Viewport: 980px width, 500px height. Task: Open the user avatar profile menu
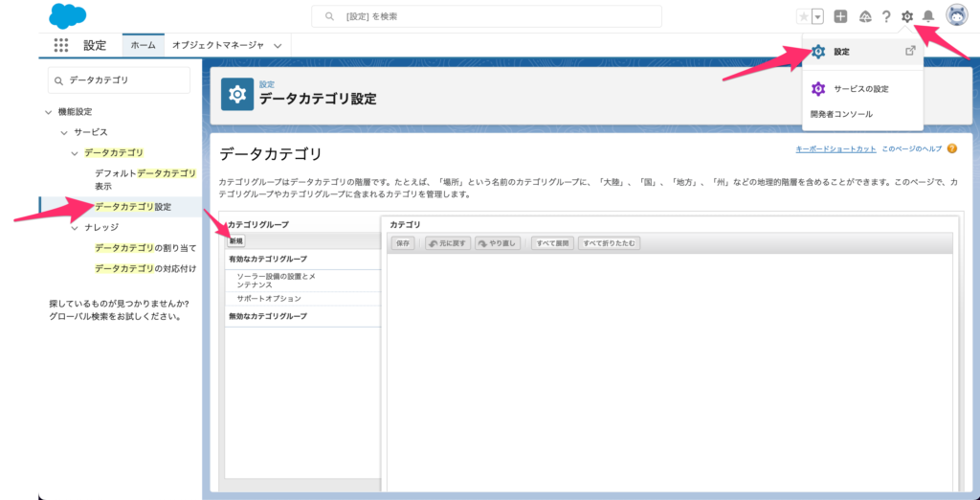tap(956, 15)
